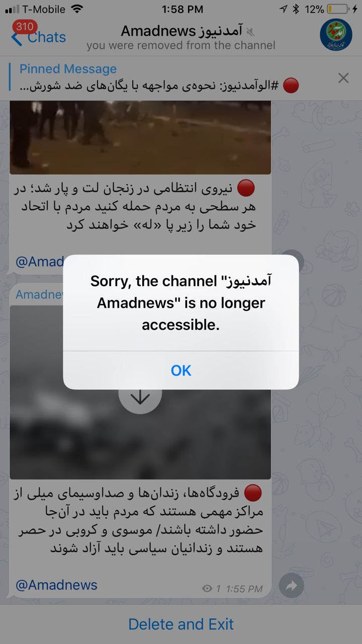Image resolution: width=362 pixels, height=644 pixels.
Task: Open the Amadnews channel title header
Action: [181, 31]
